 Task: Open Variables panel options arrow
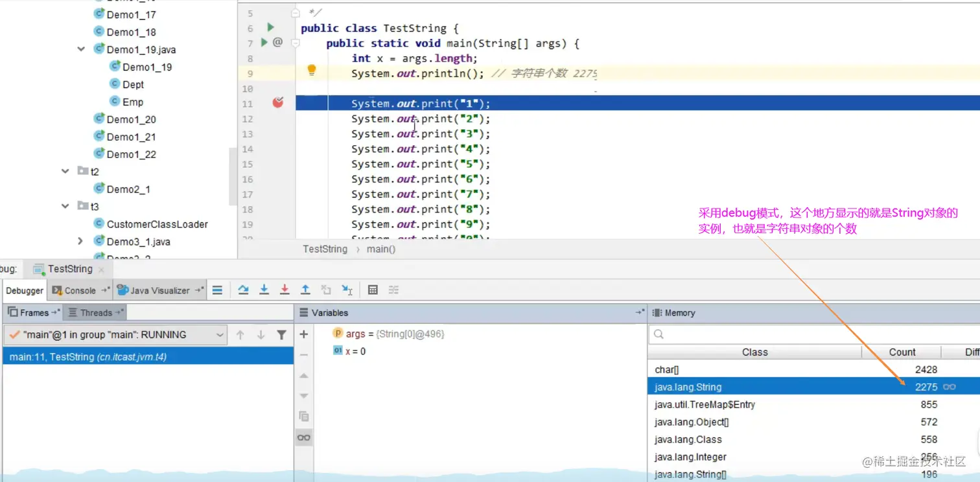click(x=640, y=313)
